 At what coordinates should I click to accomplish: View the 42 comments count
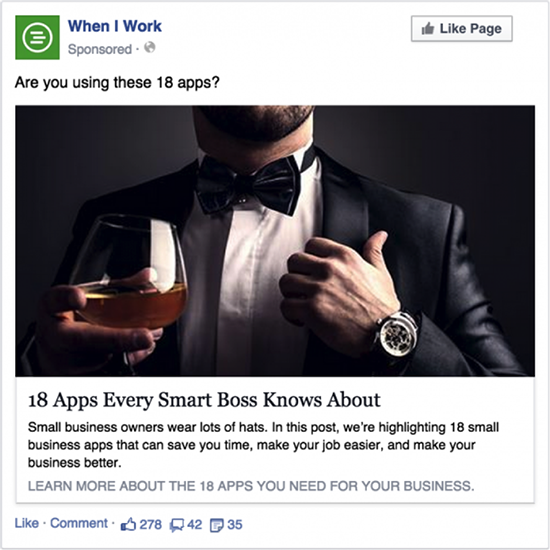pos(195,525)
